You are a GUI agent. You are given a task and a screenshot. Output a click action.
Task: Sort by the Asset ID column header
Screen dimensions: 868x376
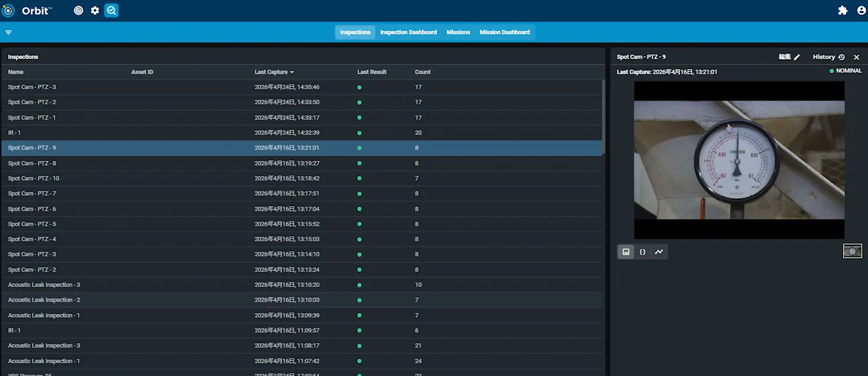coord(142,72)
